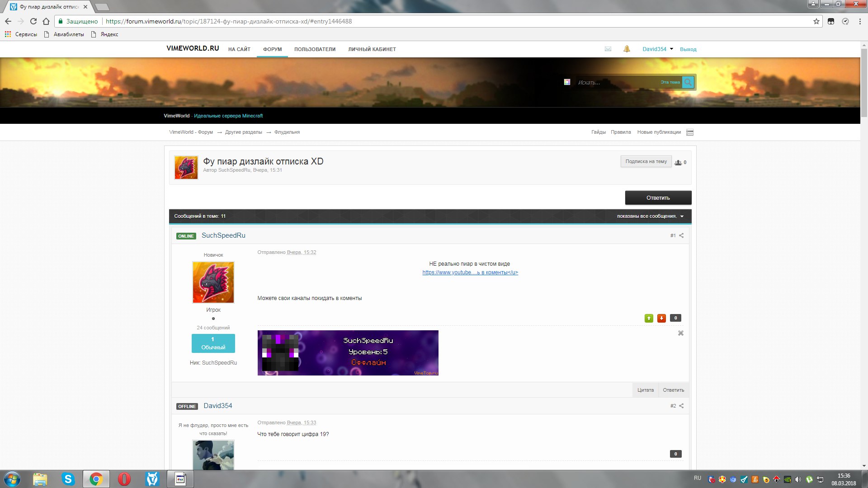Open the Яндекс bookmark
Image resolution: width=868 pixels, height=488 pixels.
pos(104,34)
